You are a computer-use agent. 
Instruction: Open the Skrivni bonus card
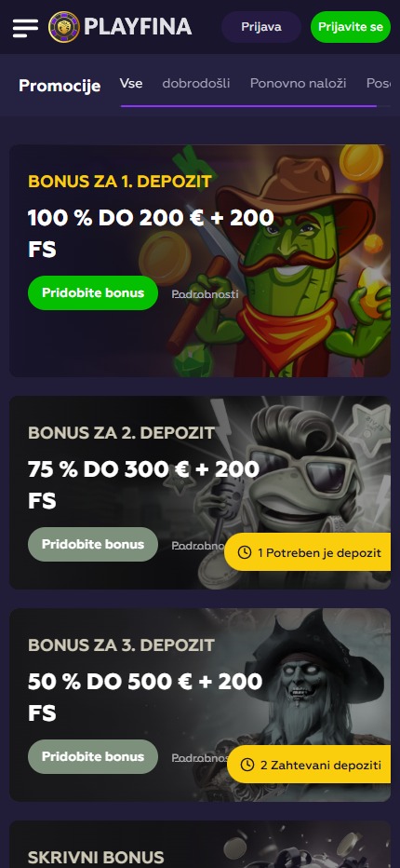[200, 844]
